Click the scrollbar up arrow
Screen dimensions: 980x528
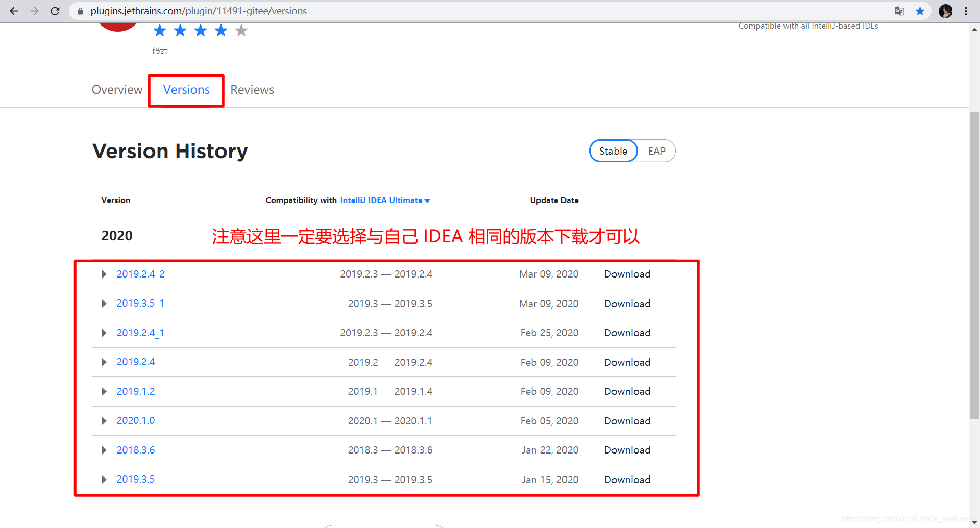(x=974, y=29)
